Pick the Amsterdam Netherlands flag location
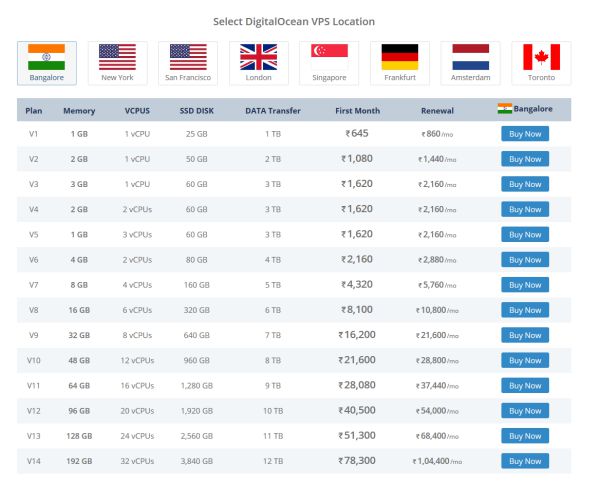The image size is (599, 485). pos(471,63)
